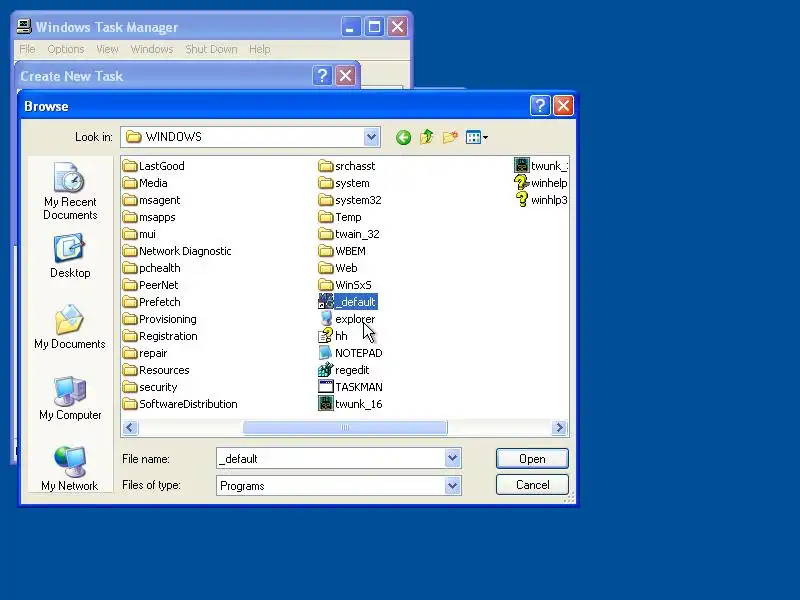This screenshot has height=600, width=800.
Task: Select the msapps folder
Action: click(149, 217)
